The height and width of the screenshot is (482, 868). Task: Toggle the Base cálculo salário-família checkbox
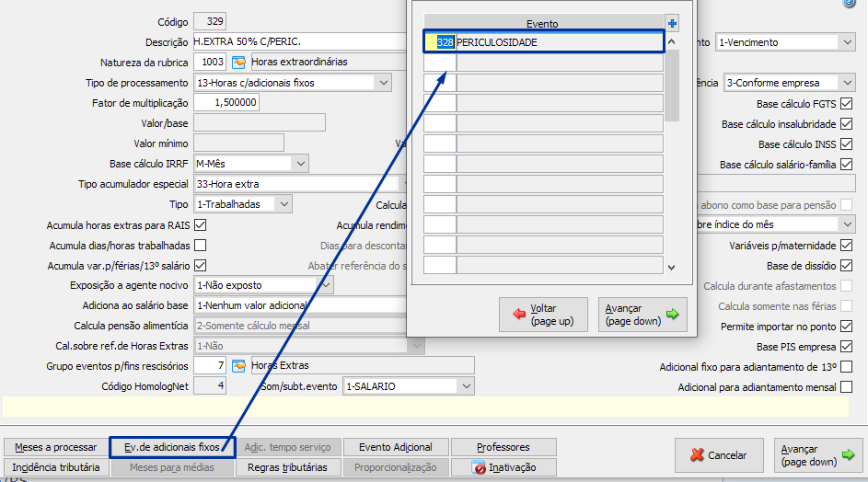coord(847,165)
